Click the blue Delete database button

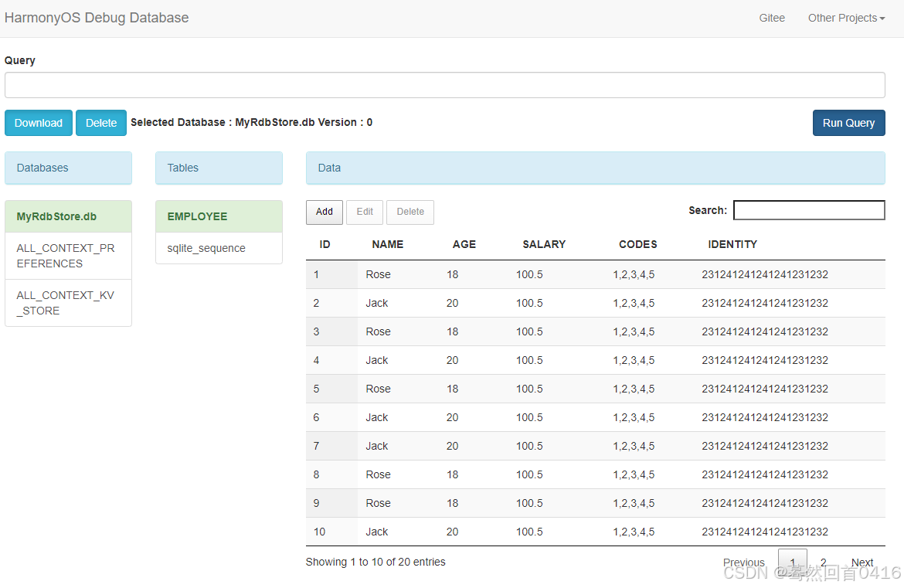click(101, 123)
